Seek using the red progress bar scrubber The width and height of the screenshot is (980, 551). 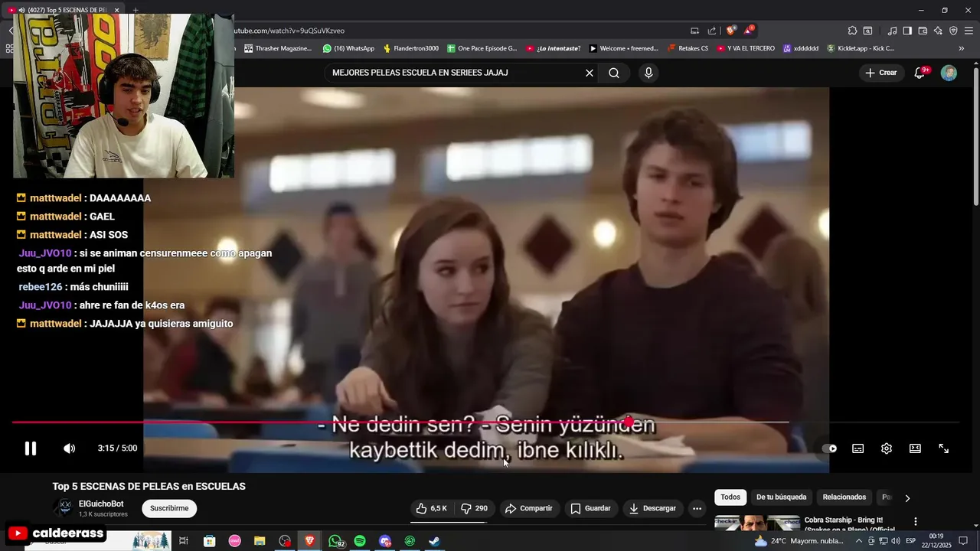click(x=629, y=422)
